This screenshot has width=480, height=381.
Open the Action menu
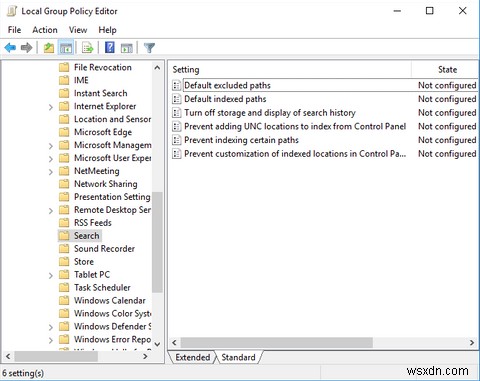tap(45, 30)
